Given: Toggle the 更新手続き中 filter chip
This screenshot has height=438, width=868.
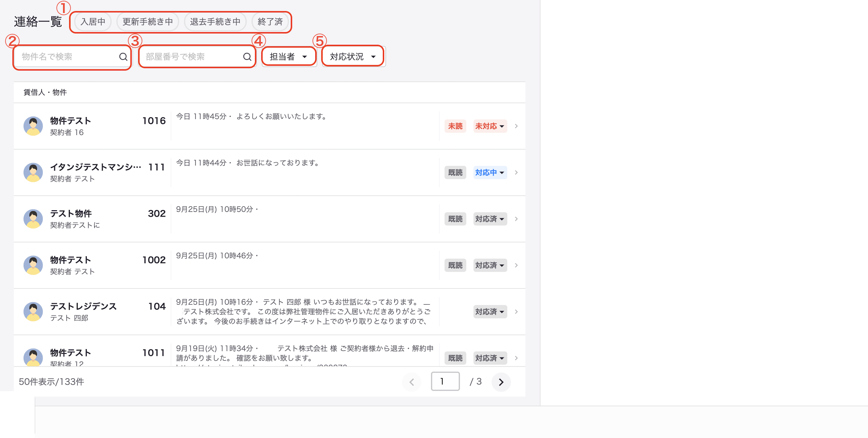Looking at the screenshot, I should pyautogui.click(x=148, y=22).
